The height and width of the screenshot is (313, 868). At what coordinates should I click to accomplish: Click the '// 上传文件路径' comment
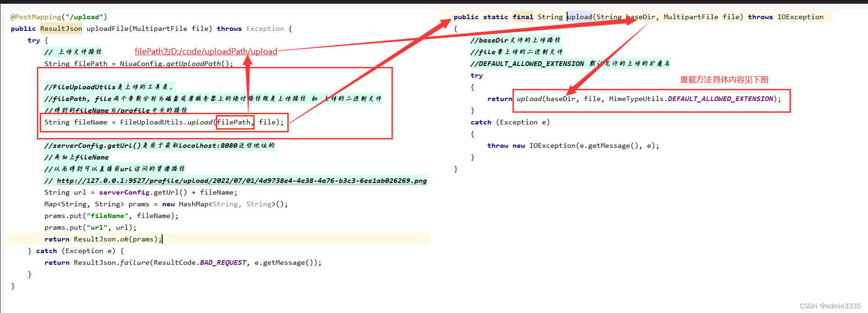click(73, 52)
